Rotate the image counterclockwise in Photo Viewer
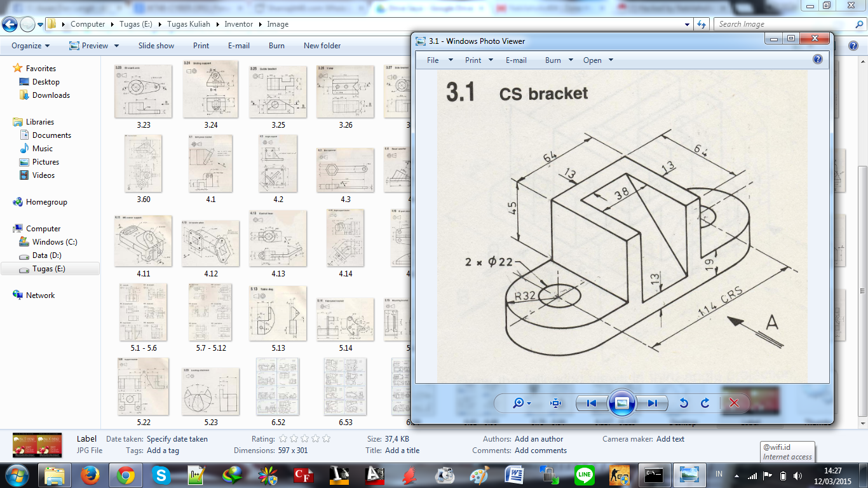 pyautogui.click(x=684, y=403)
